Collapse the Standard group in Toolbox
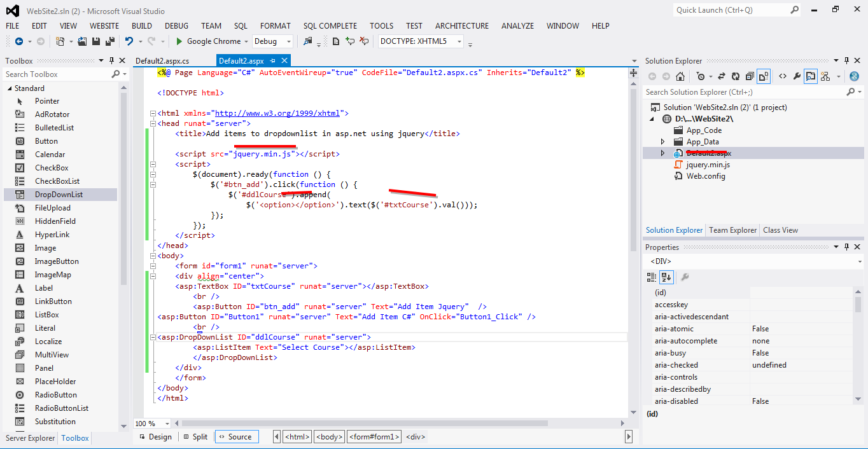 [x=9, y=88]
